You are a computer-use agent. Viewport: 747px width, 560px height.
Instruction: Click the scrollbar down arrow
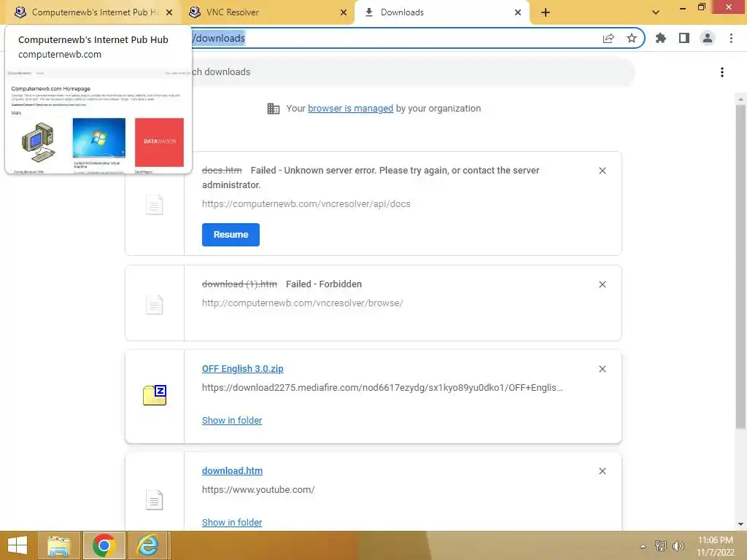point(740,524)
